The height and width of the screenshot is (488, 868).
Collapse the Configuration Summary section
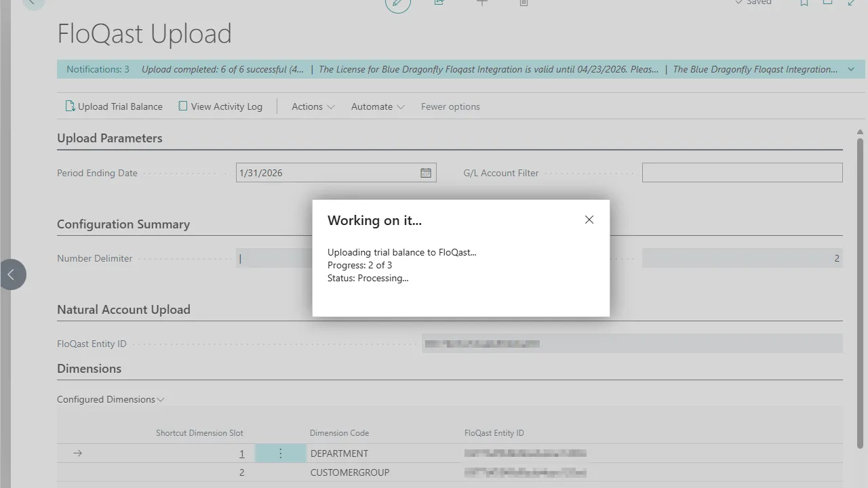123,224
